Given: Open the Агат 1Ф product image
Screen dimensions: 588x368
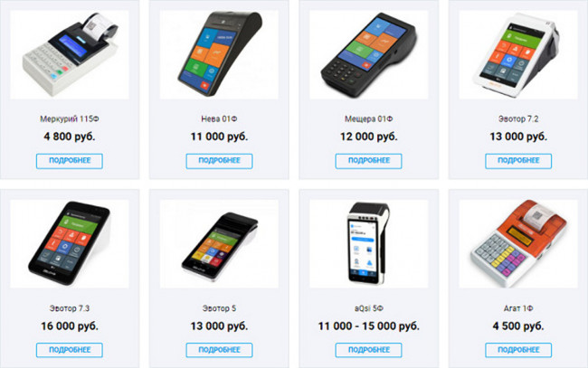Looking at the screenshot, I should (518, 244).
